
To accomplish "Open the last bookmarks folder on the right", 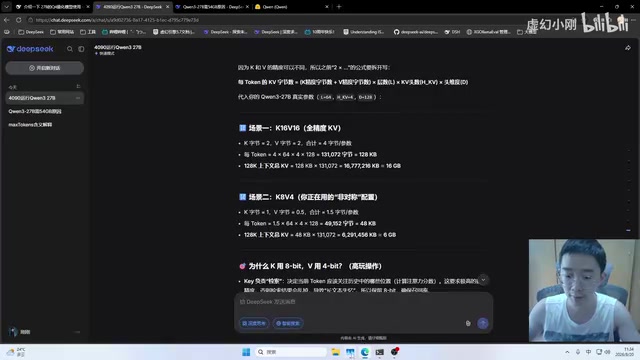I will [x=526, y=32].
